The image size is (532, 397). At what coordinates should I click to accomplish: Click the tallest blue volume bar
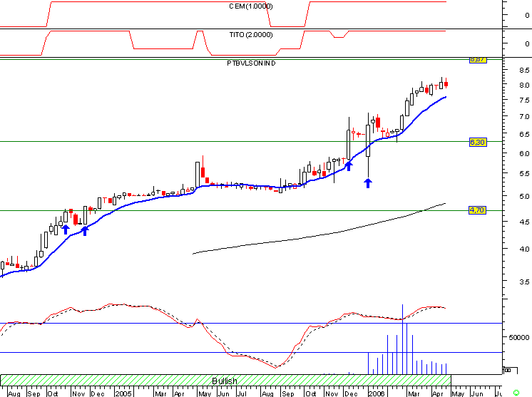pyautogui.click(x=402, y=339)
